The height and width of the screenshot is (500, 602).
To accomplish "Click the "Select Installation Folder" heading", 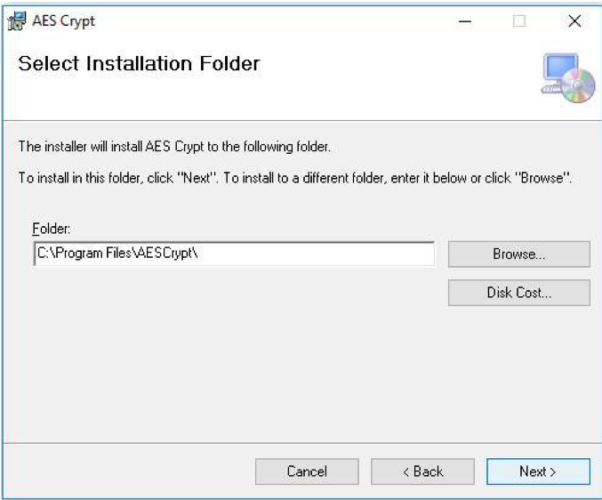I will (139, 64).
